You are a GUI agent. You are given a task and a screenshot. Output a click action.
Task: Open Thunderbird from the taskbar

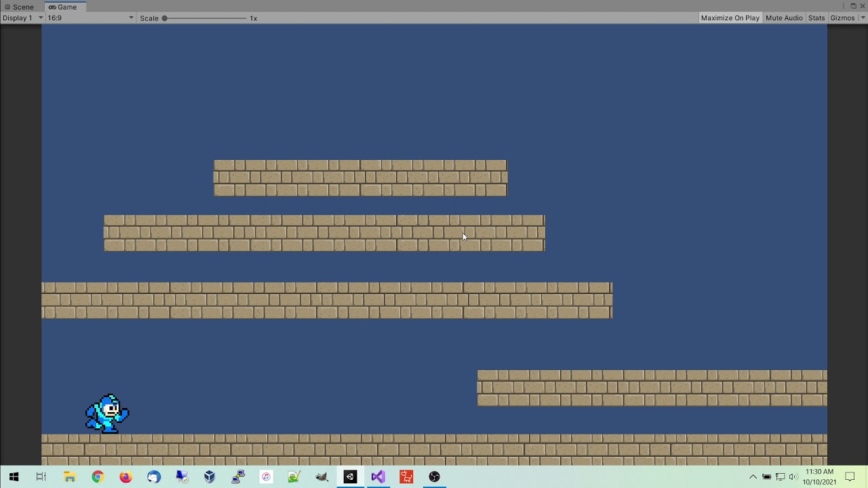tap(154, 477)
